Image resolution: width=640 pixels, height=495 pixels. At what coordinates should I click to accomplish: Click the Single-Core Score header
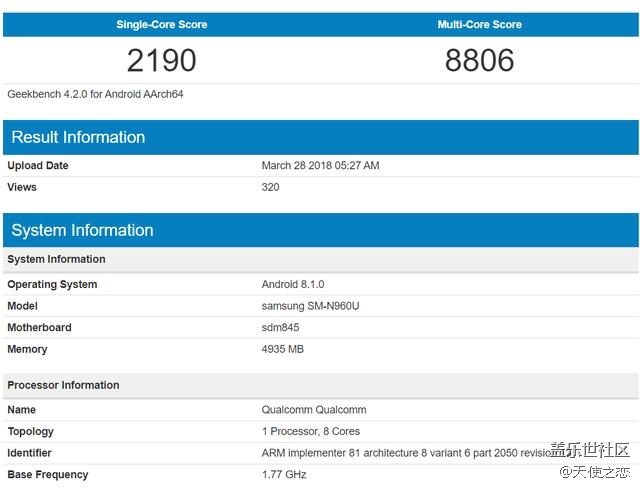tap(162, 24)
